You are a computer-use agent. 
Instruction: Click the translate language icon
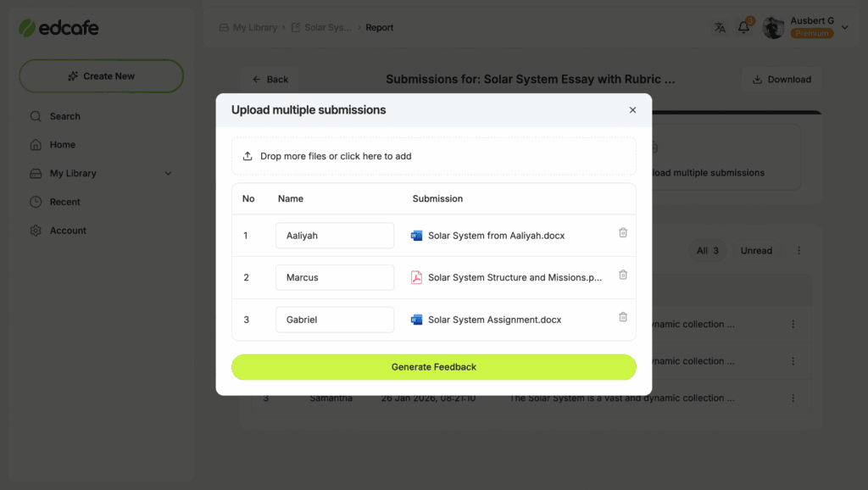720,27
